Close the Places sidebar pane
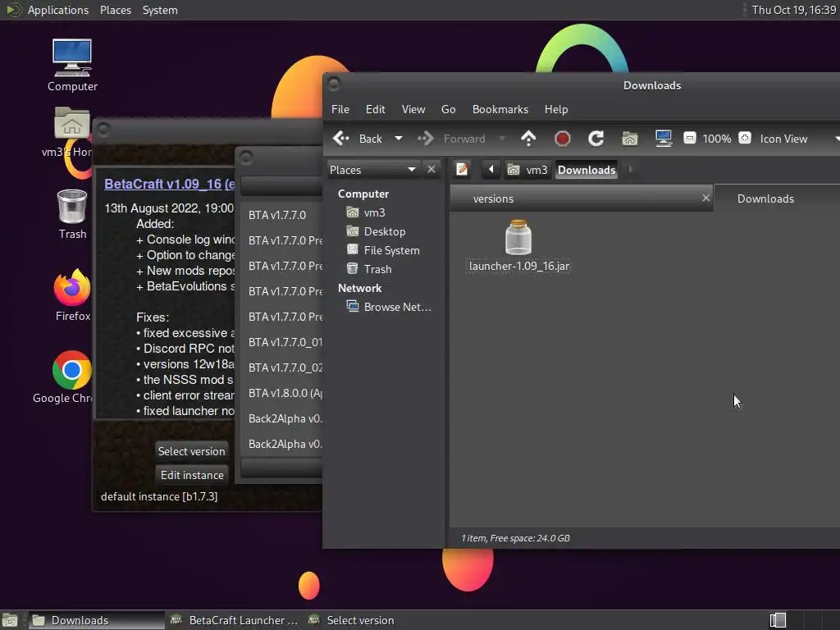Viewport: 840px width, 630px height. tap(431, 169)
